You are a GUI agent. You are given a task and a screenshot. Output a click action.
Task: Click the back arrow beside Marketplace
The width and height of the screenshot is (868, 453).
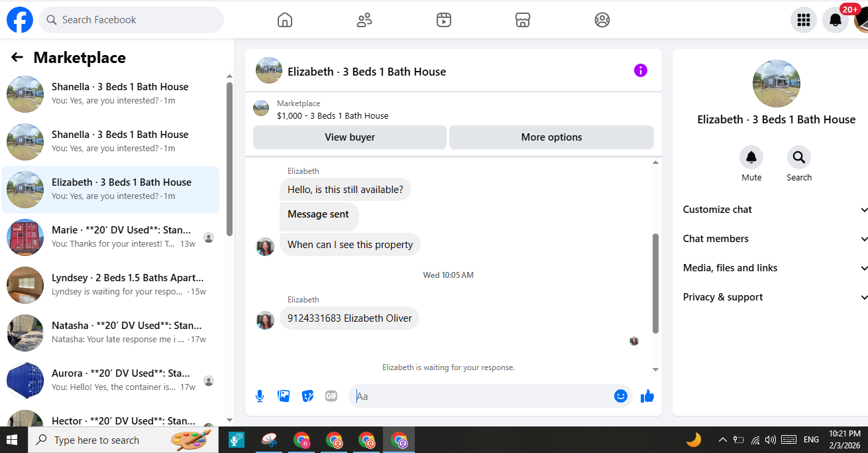[17, 58]
